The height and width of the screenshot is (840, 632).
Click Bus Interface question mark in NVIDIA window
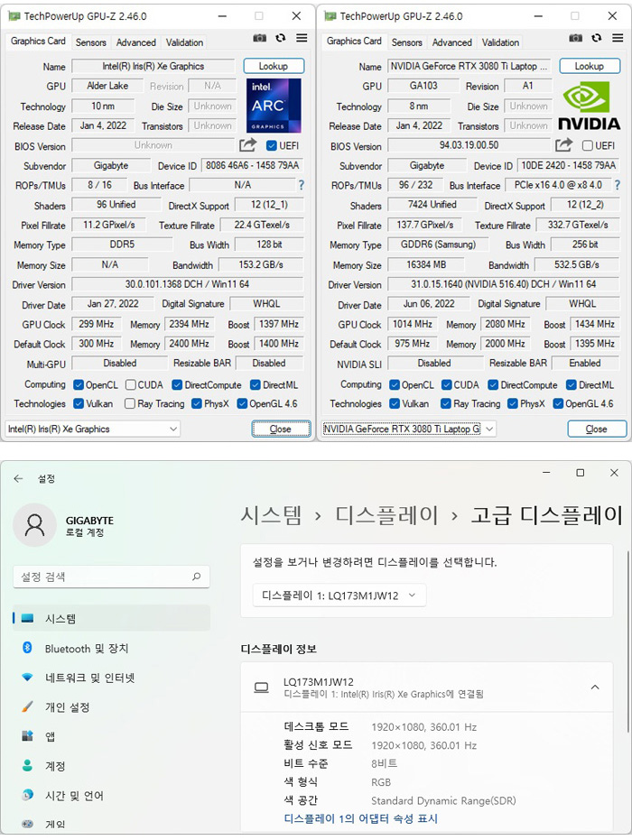tap(618, 185)
